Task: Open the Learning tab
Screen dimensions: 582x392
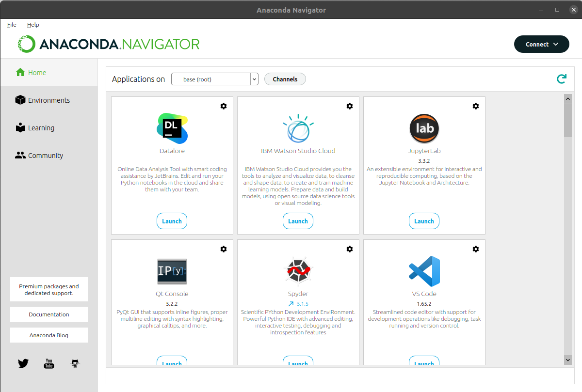Action: [49, 128]
